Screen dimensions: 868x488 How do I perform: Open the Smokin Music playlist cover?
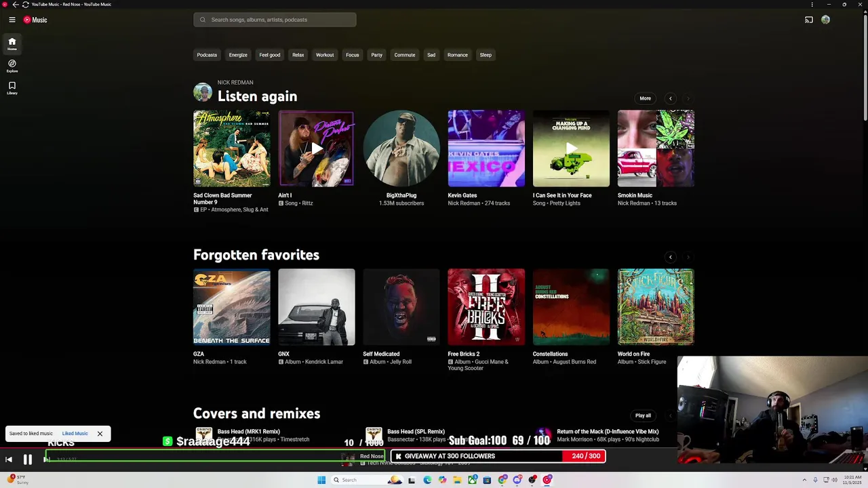[656, 148]
